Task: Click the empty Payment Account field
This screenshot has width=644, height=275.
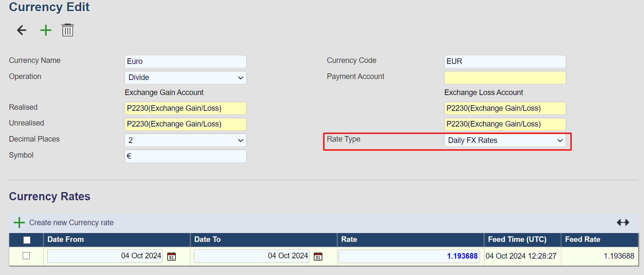Action: [x=505, y=78]
